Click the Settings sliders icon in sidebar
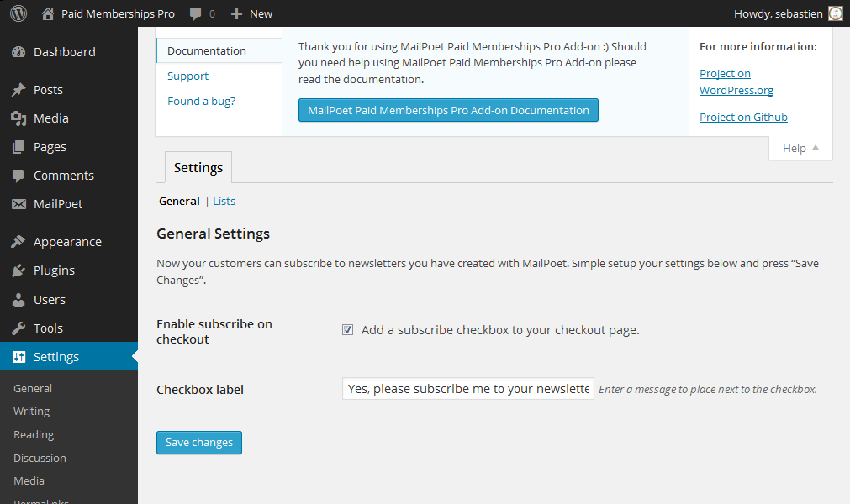The height and width of the screenshot is (504, 850). tap(18, 357)
